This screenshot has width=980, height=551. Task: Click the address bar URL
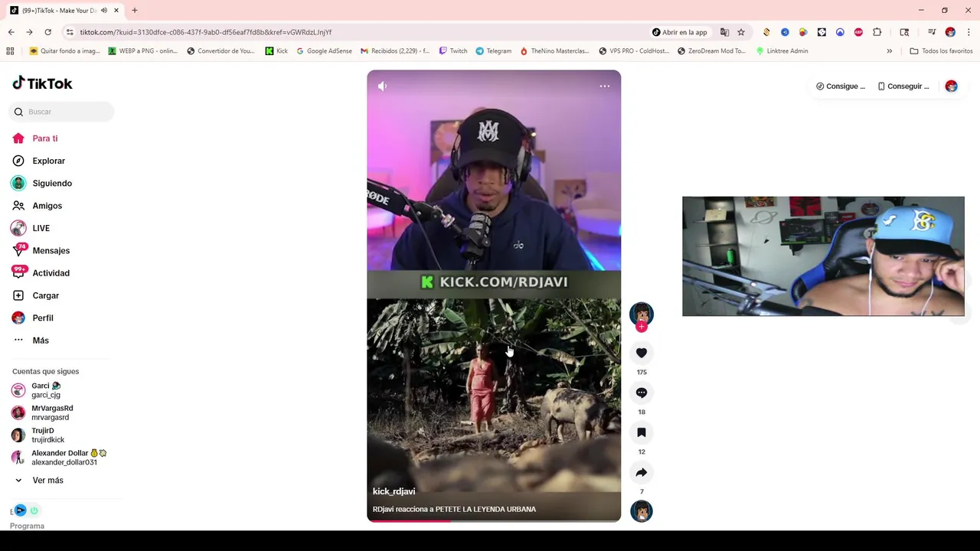coord(205,32)
